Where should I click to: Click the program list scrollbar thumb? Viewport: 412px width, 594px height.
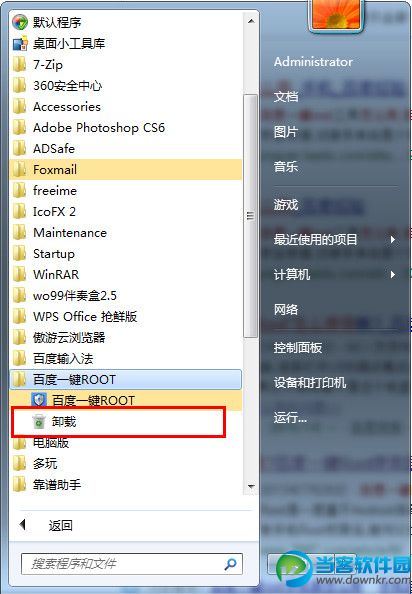251,216
